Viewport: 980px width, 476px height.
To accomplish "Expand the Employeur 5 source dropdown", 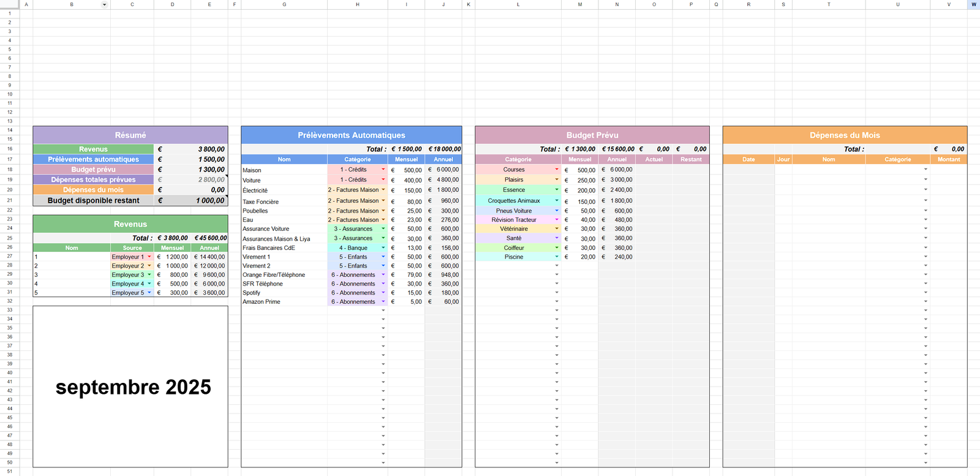I will (x=149, y=293).
